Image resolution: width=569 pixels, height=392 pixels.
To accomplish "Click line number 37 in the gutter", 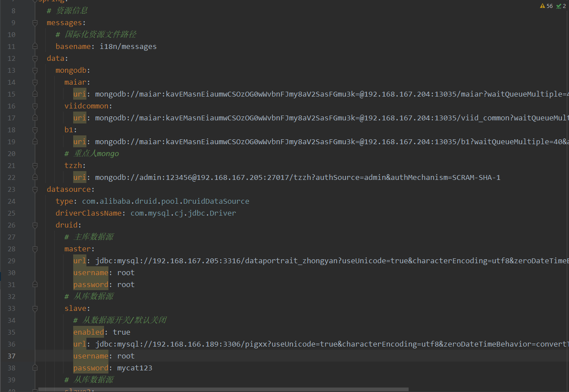I will point(11,356).
